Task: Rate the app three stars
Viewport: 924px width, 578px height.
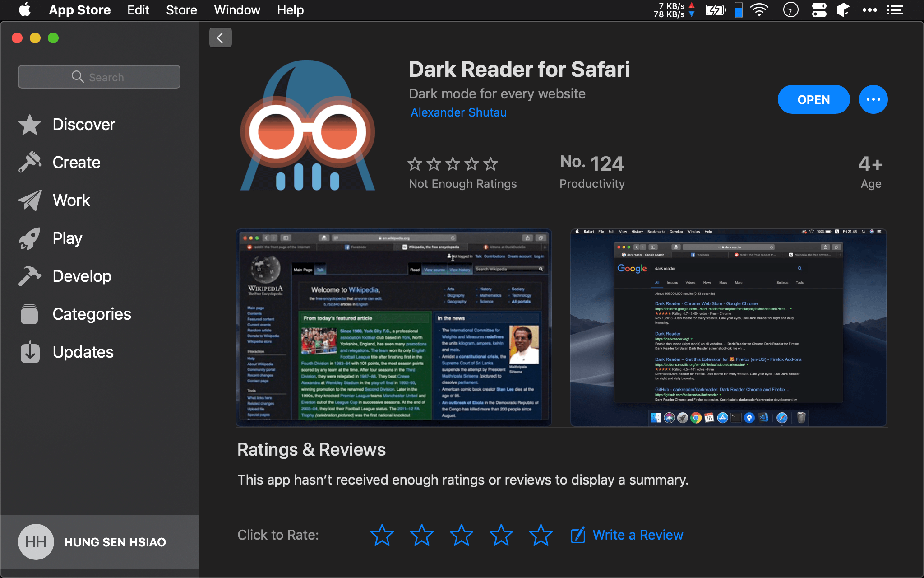Action: coord(461,535)
